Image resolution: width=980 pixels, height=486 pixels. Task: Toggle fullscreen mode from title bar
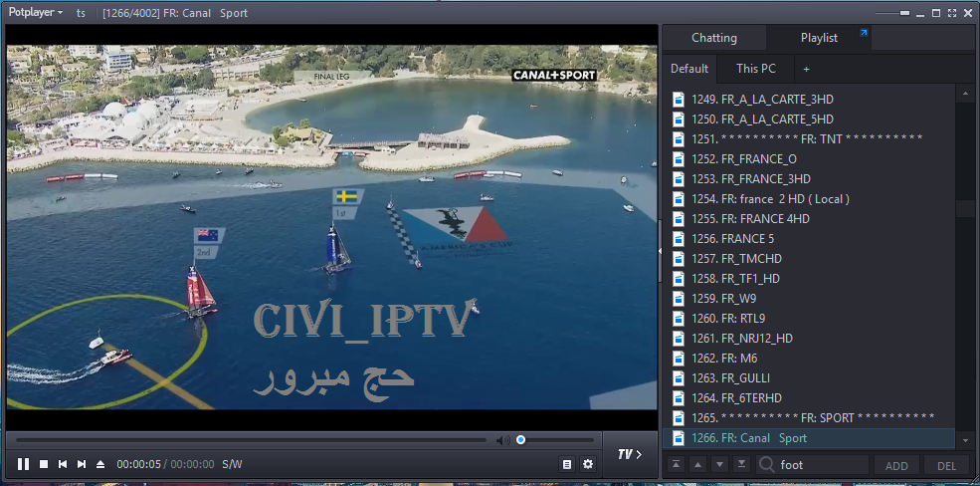952,12
